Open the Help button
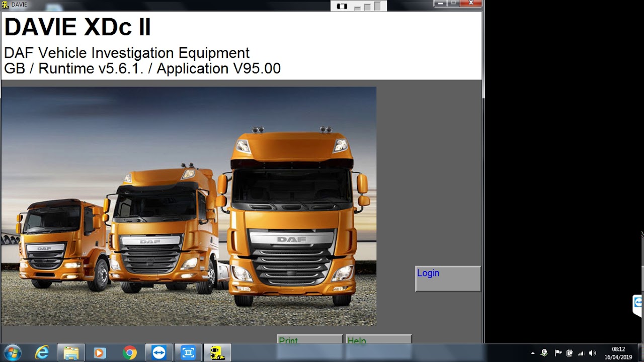Image resolution: width=644 pixels, height=362 pixels. coord(378,340)
